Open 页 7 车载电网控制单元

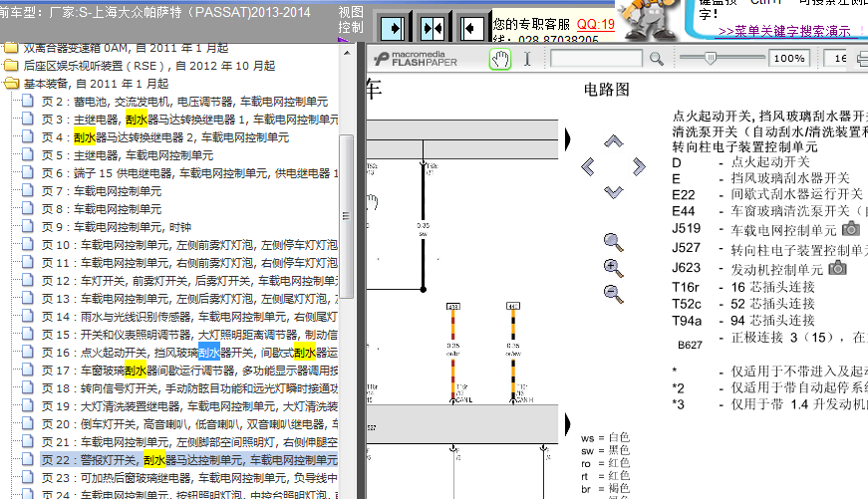pos(102,191)
